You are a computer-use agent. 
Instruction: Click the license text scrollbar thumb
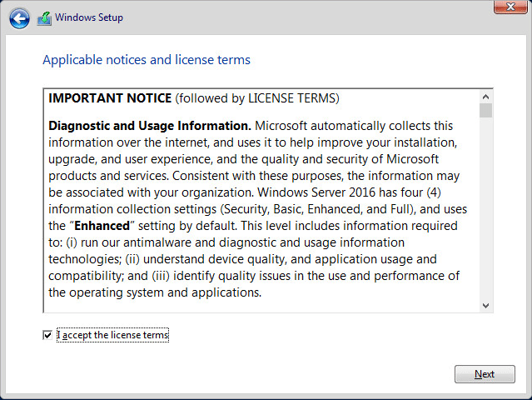coord(486,110)
